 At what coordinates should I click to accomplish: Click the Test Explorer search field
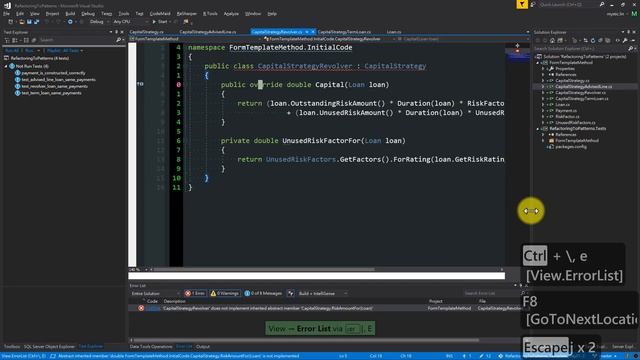click(78, 40)
